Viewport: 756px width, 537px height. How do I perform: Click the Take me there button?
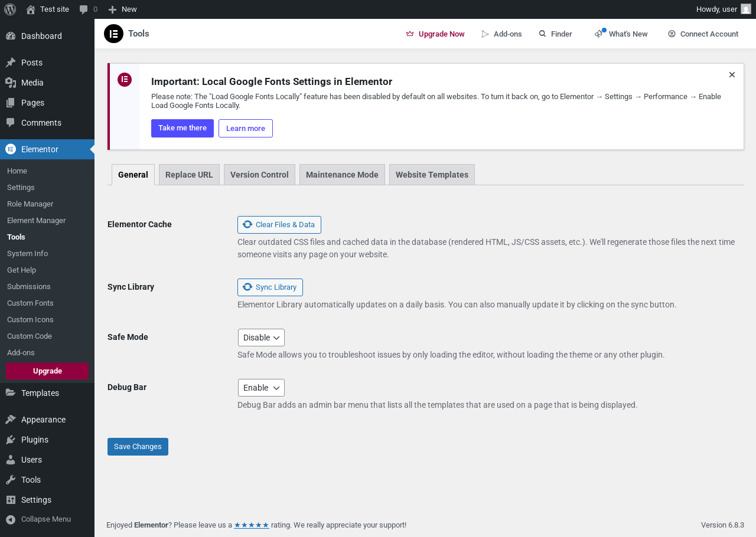[183, 129]
